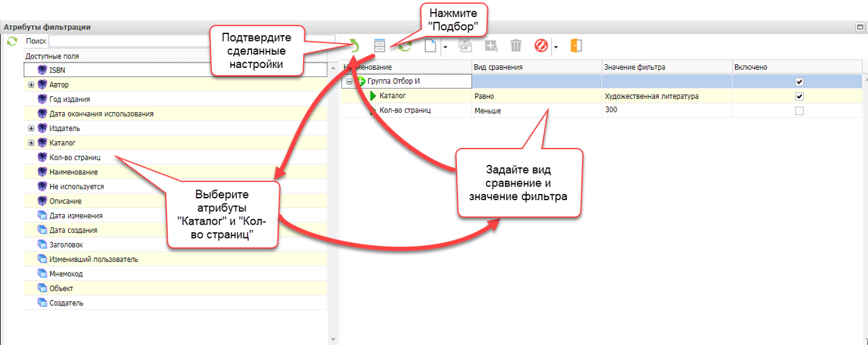Click the Вид сравнения column header
The width and height of the screenshot is (868, 345).
536,67
